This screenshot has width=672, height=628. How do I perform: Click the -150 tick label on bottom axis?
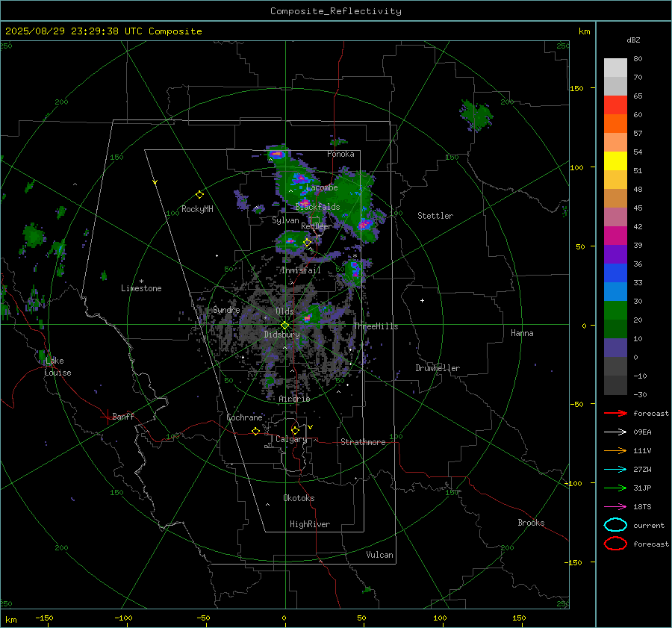(44, 618)
